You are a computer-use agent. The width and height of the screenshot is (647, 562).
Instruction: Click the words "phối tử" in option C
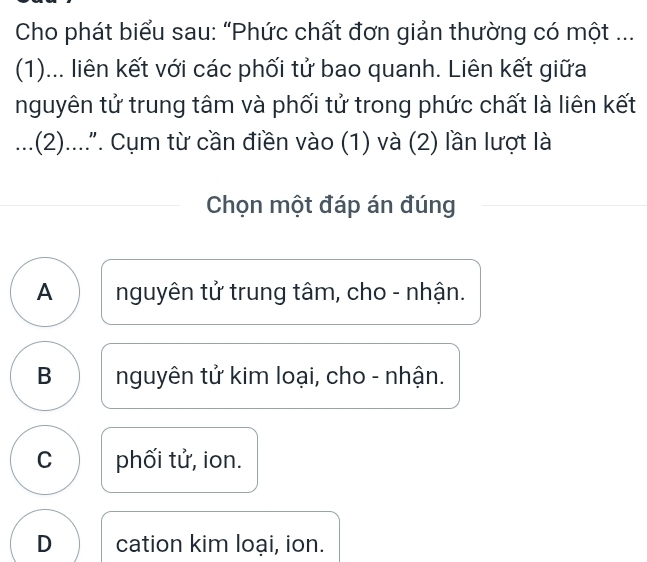click(148, 460)
